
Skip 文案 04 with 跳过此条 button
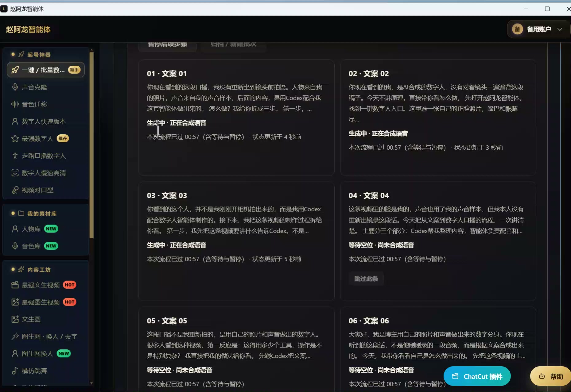pos(366,279)
